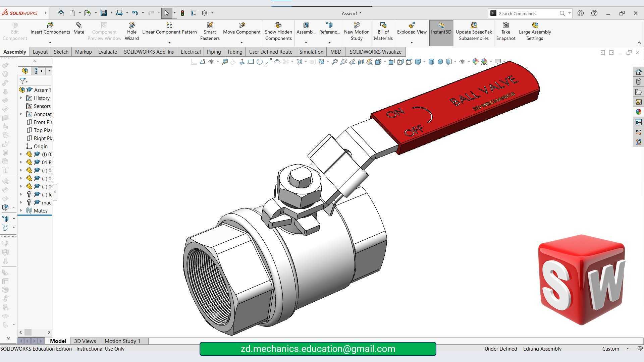The width and height of the screenshot is (644, 362).
Task: Toggle Show Hidden Components
Action: pyautogui.click(x=278, y=32)
